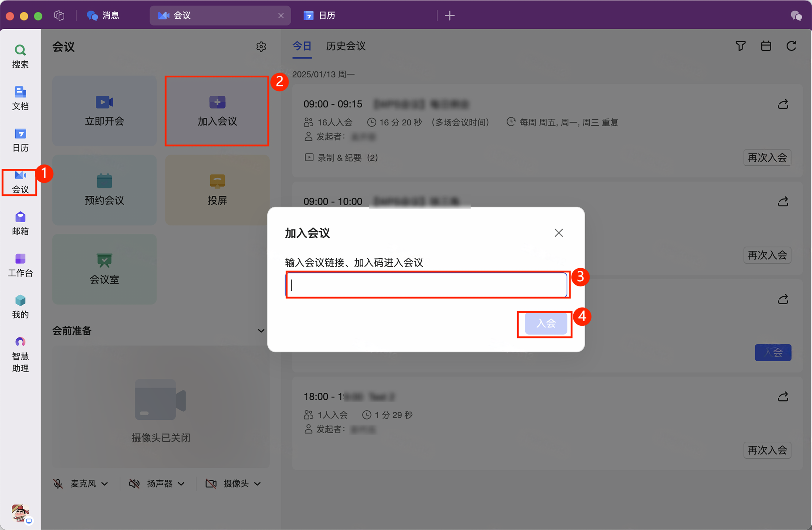Image resolution: width=812 pixels, height=530 pixels.
Task: Refresh the meeting list
Action: click(791, 46)
